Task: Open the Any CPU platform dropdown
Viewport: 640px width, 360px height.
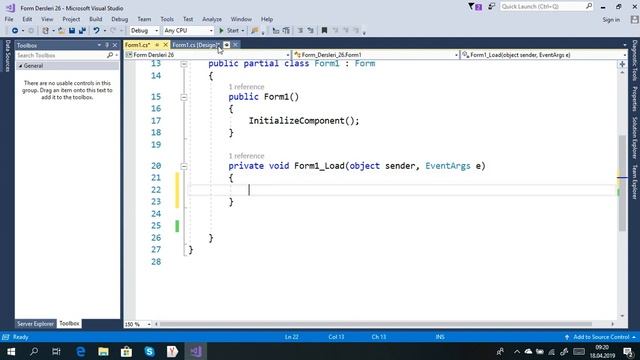Action: coord(188,31)
